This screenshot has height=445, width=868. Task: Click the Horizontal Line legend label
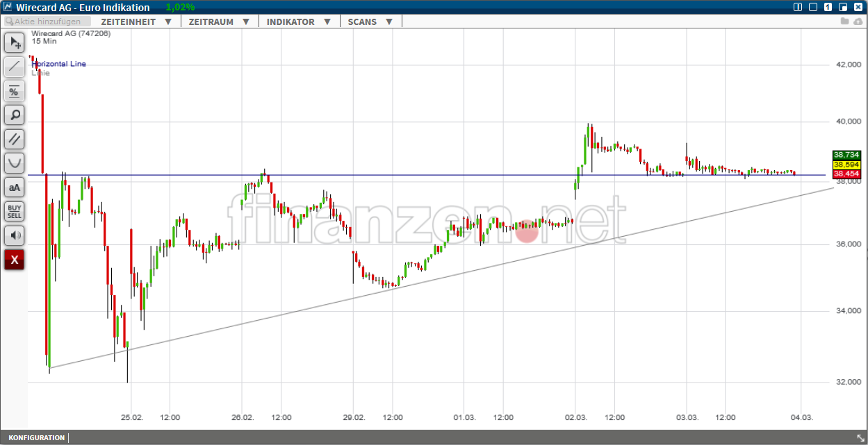pyautogui.click(x=59, y=64)
